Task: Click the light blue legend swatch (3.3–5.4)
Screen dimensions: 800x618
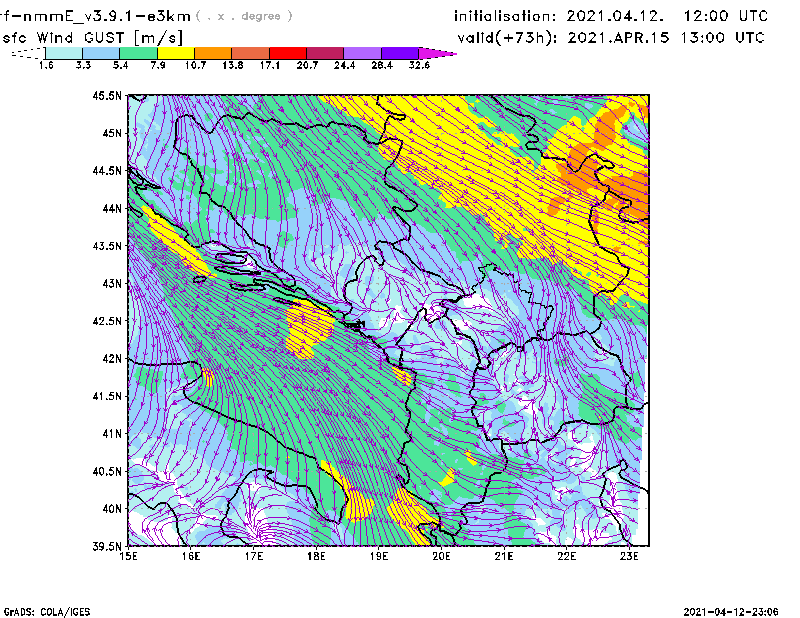Action: tap(101, 53)
